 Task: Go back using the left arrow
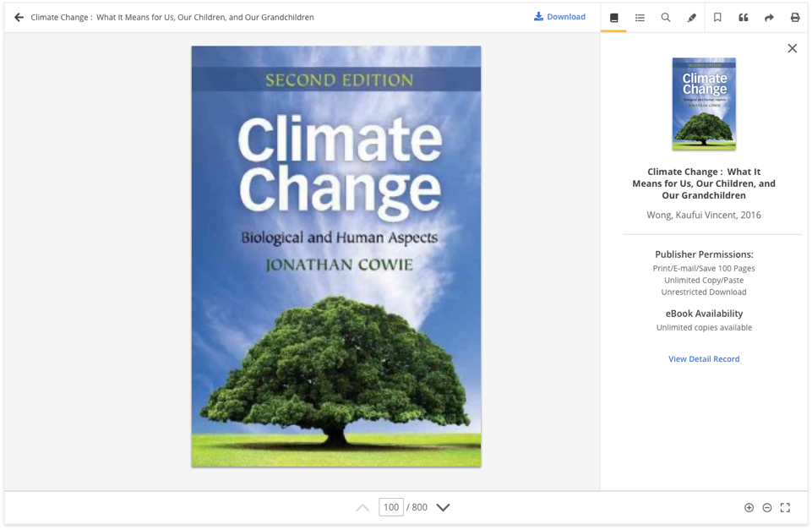coord(19,17)
